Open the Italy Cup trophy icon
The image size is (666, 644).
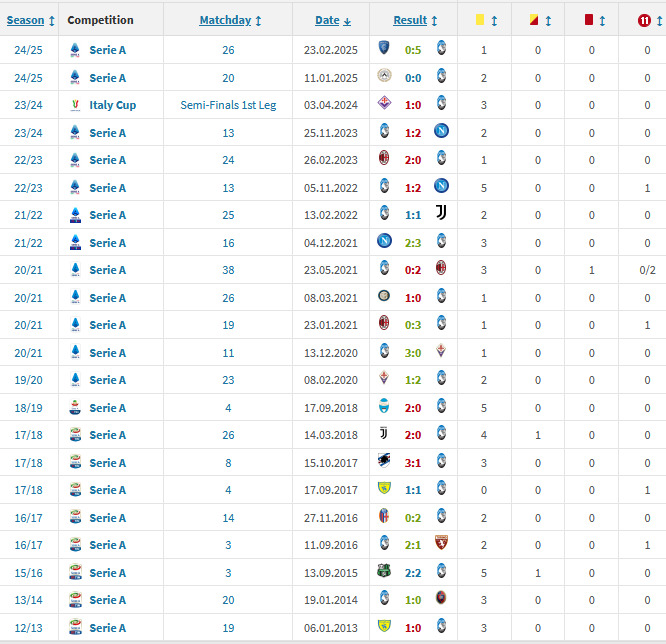[74, 105]
